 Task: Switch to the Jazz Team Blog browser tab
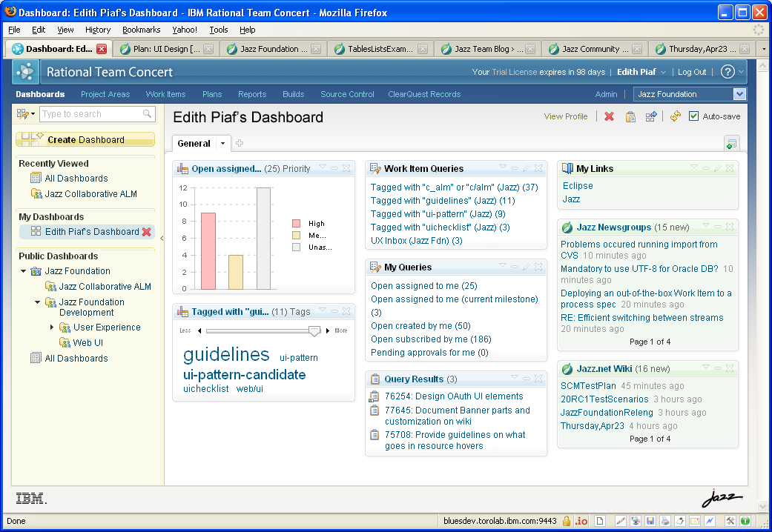(x=488, y=49)
